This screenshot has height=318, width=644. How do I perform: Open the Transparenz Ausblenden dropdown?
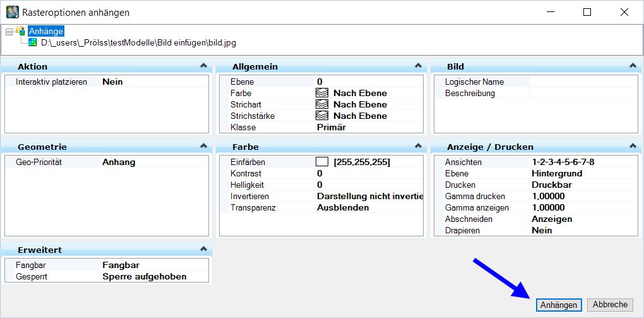[369, 208]
